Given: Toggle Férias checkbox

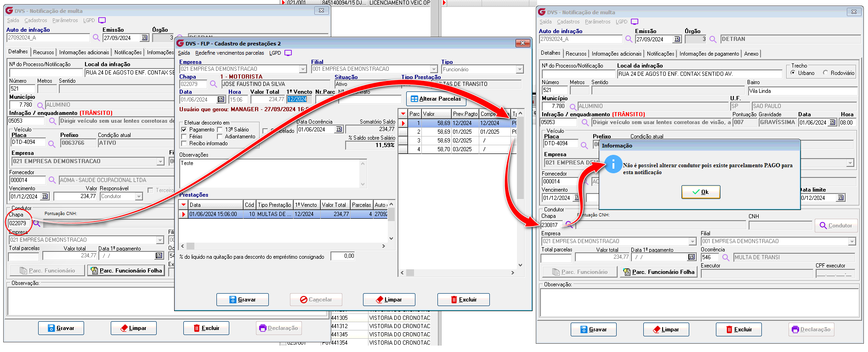Looking at the screenshot, I should coord(184,136).
